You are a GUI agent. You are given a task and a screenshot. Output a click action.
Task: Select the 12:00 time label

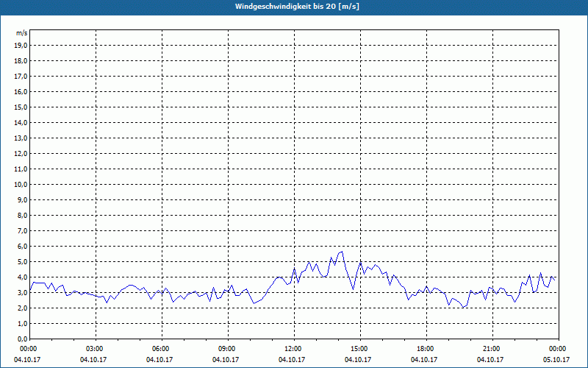point(295,349)
